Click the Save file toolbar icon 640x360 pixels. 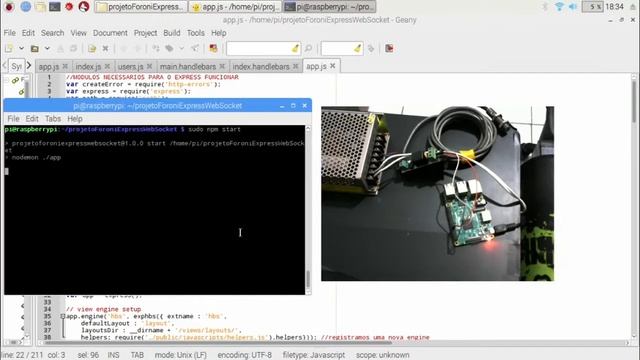60,49
